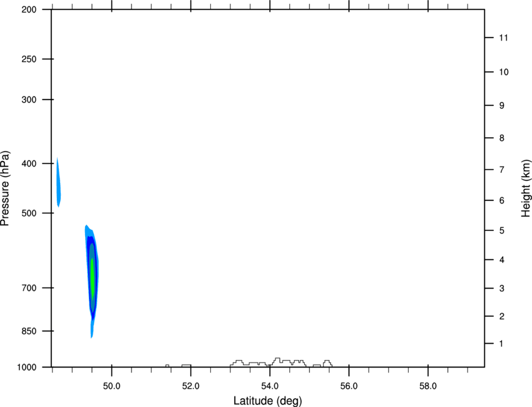The width and height of the screenshot is (532, 407).
Task: Click the 700 pressure tick label
Action: [x=29, y=288]
